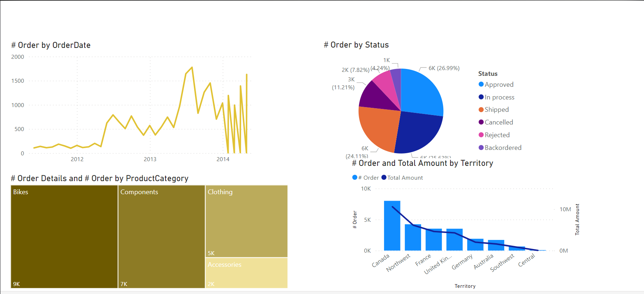This screenshot has width=644, height=294.
Task: Click the Approved legend color dot
Action: 481,85
